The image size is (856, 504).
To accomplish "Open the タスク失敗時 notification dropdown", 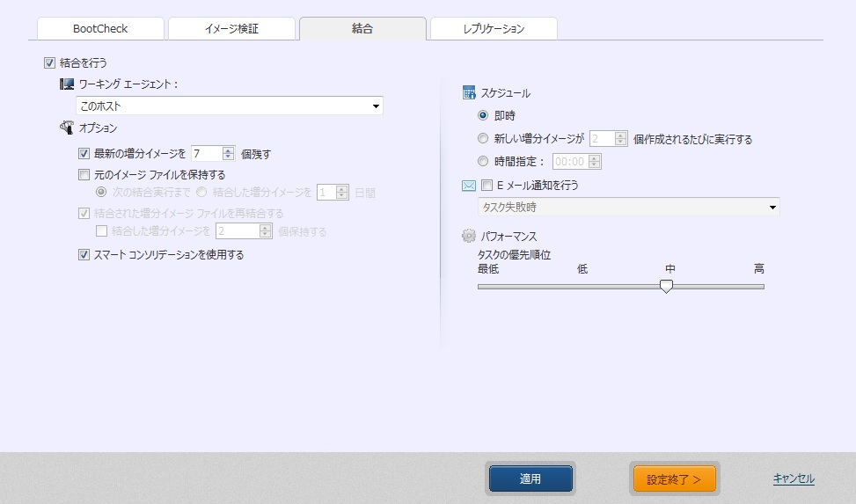I will point(628,207).
